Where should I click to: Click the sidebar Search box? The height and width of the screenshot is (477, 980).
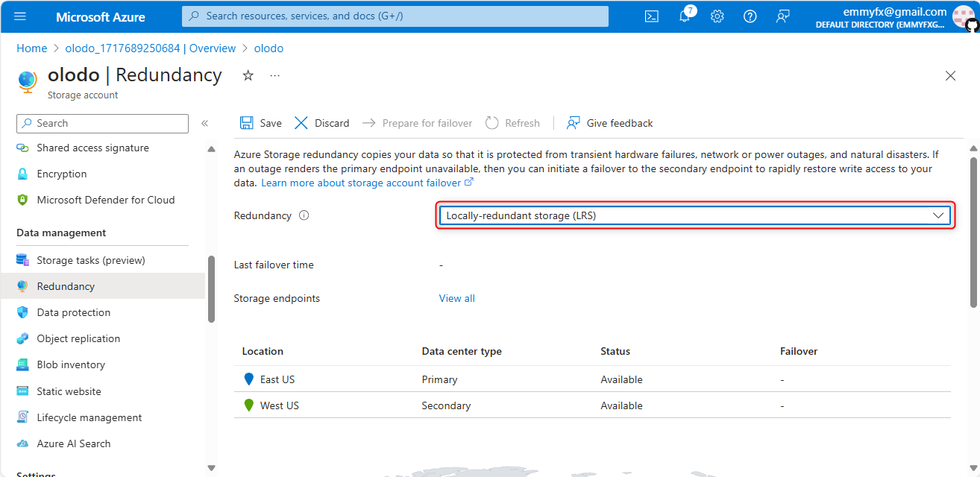tap(103, 123)
